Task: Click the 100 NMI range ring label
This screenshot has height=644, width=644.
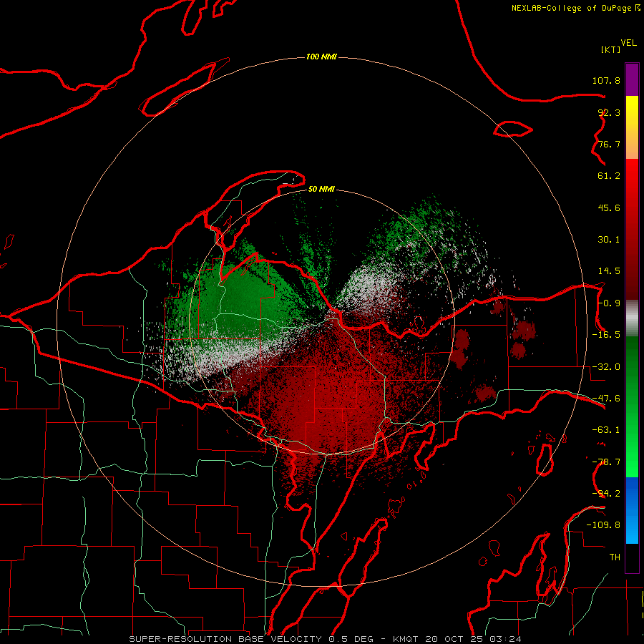Action: (321, 57)
